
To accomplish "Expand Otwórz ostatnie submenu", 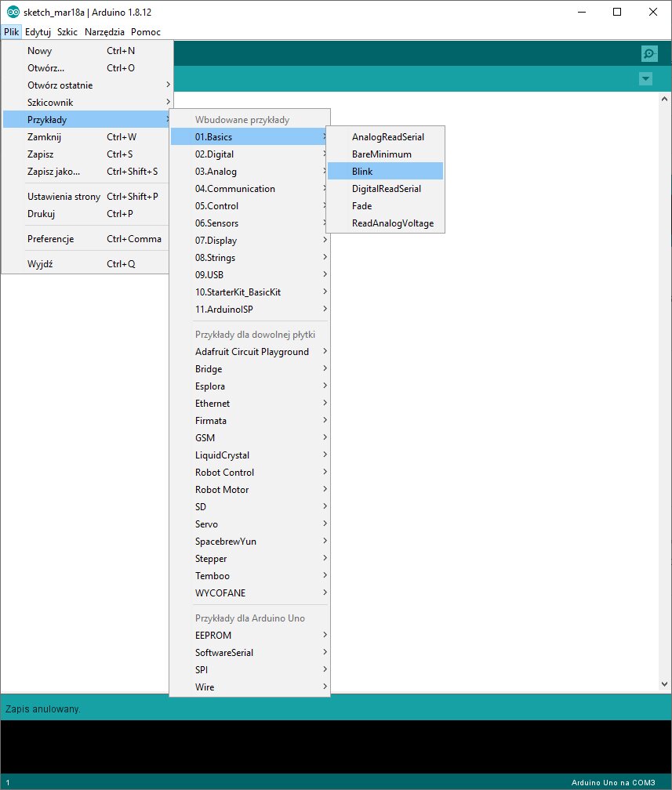I will (x=85, y=85).
